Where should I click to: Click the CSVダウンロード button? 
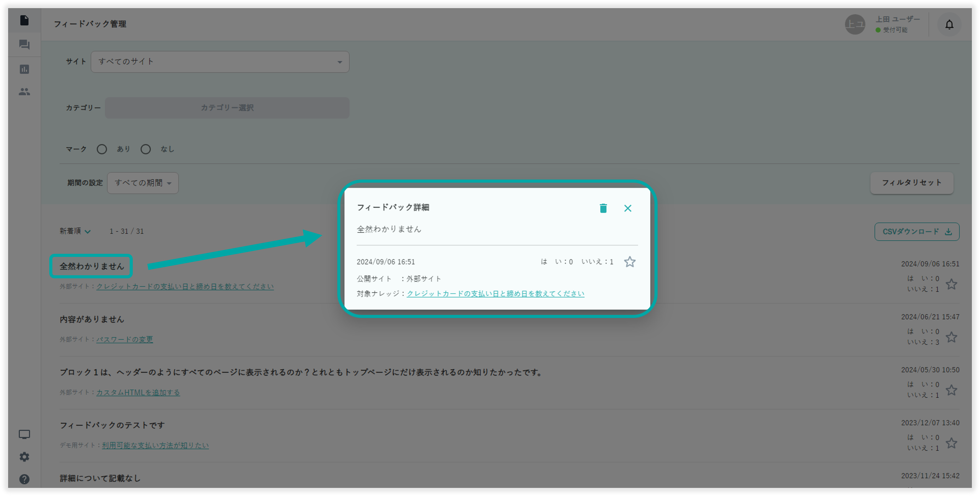[x=917, y=232]
